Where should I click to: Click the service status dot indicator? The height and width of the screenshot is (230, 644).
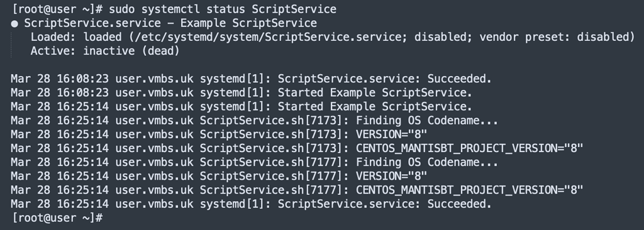[x=14, y=24]
